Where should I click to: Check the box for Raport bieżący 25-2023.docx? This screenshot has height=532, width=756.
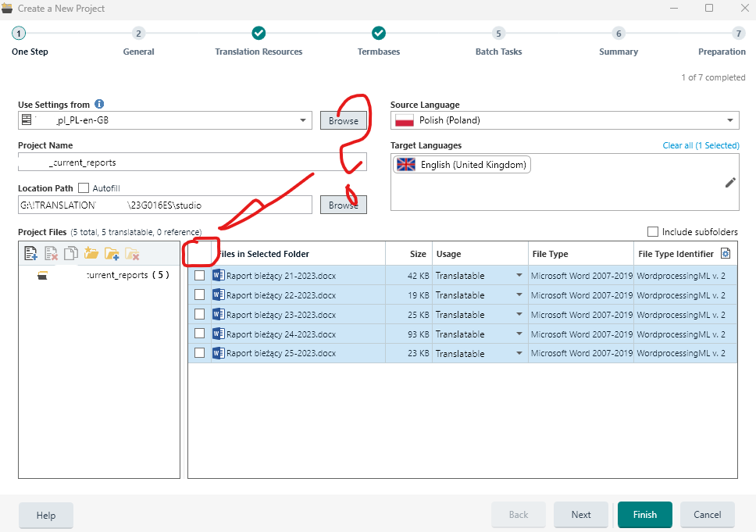tap(199, 353)
